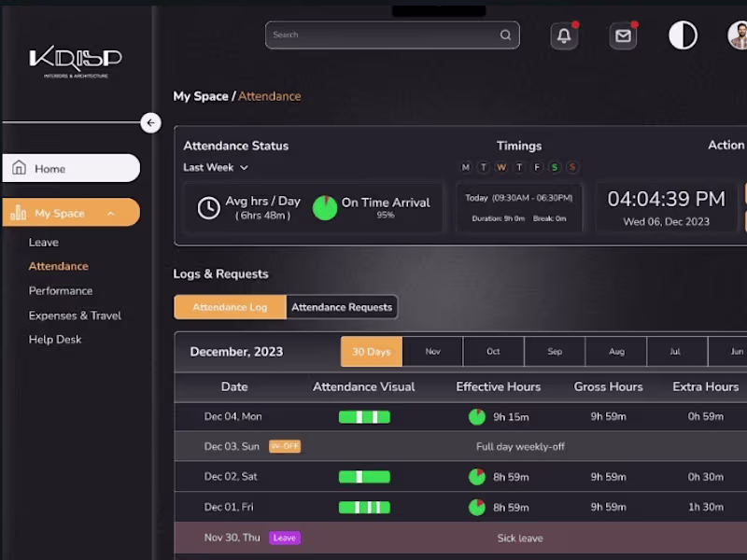This screenshot has height=560, width=747.
Task: Focus the Search input field
Action: tap(392, 35)
